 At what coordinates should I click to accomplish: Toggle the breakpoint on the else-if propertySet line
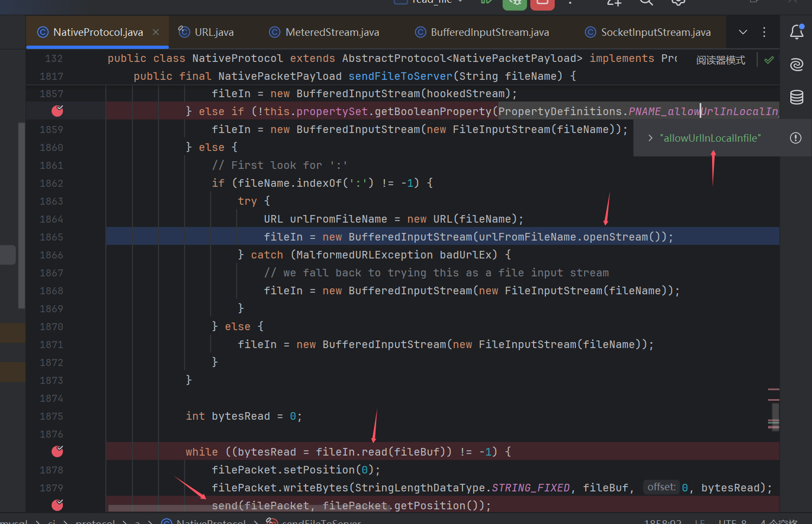57,111
